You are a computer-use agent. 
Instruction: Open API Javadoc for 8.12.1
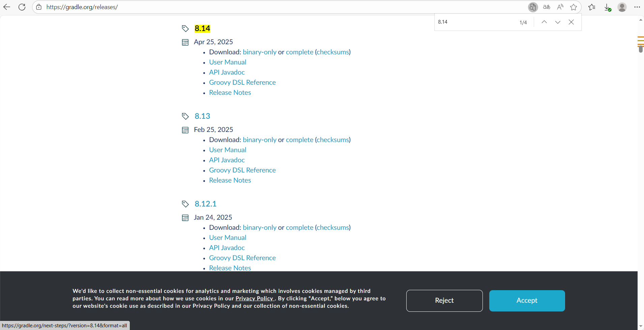point(227,248)
